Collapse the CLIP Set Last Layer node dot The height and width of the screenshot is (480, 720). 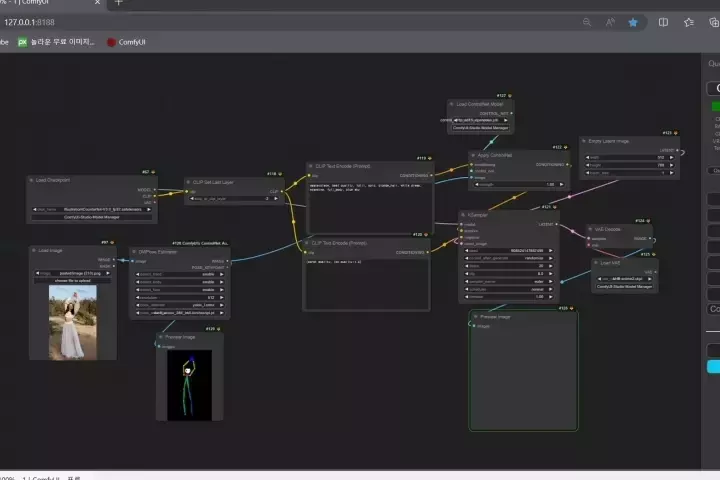(x=188, y=182)
